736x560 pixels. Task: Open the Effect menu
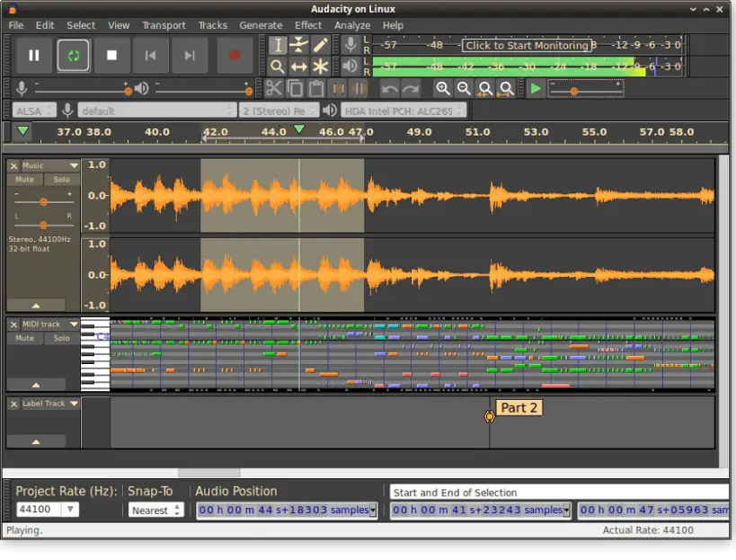[x=308, y=25]
